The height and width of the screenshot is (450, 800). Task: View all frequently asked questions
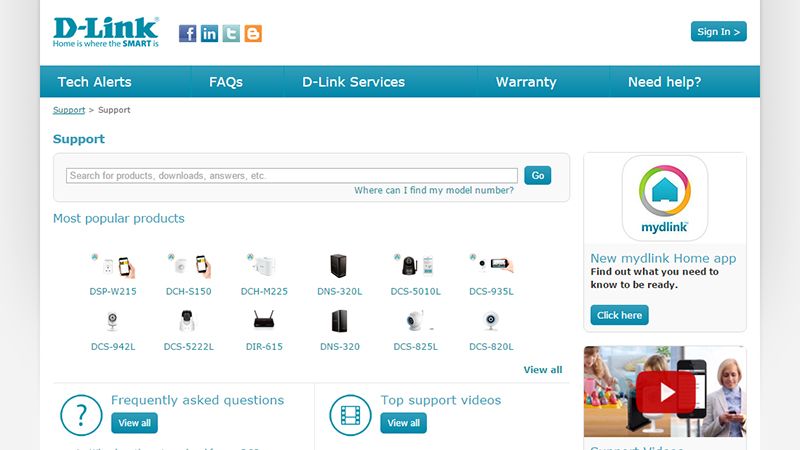134,423
